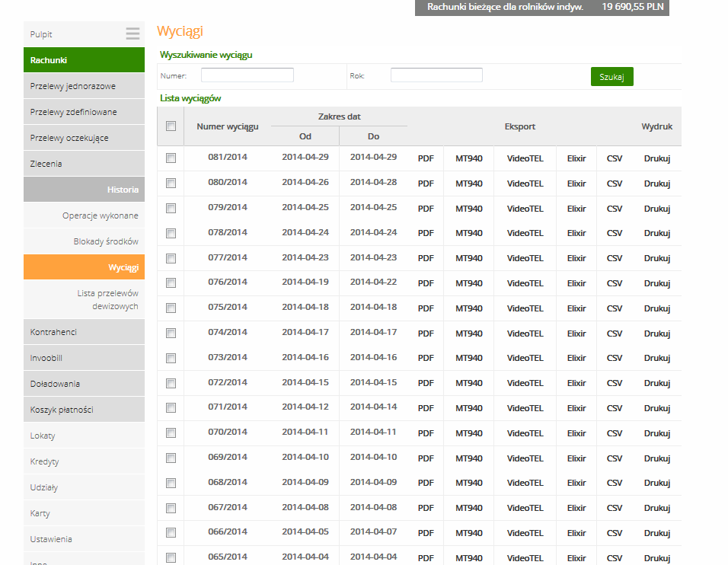The height and width of the screenshot is (565, 728).
Task: Export statement 080/2014 as MT940
Action: pos(469,184)
